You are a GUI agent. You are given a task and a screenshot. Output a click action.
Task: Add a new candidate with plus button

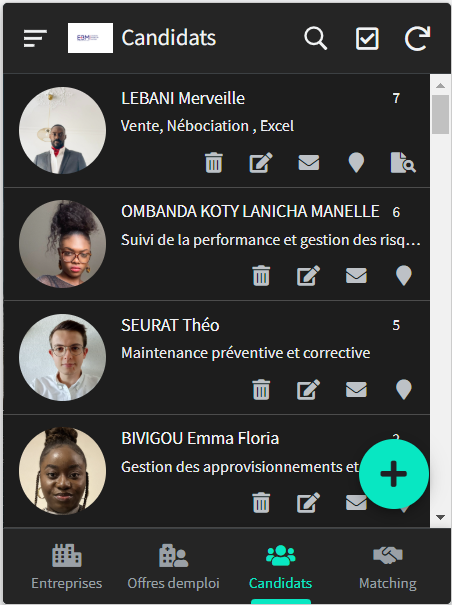click(394, 474)
